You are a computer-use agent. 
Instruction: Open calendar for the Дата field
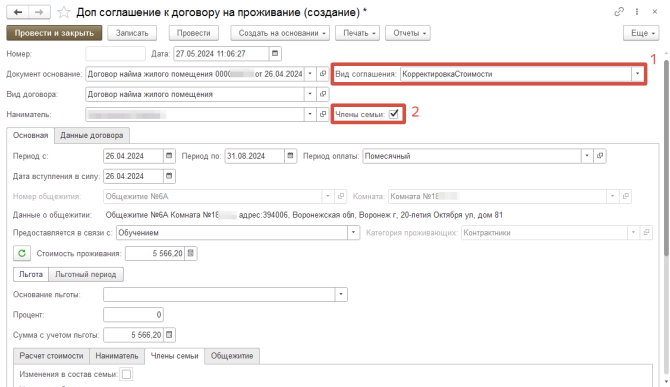pyautogui.click(x=275, y=53)
